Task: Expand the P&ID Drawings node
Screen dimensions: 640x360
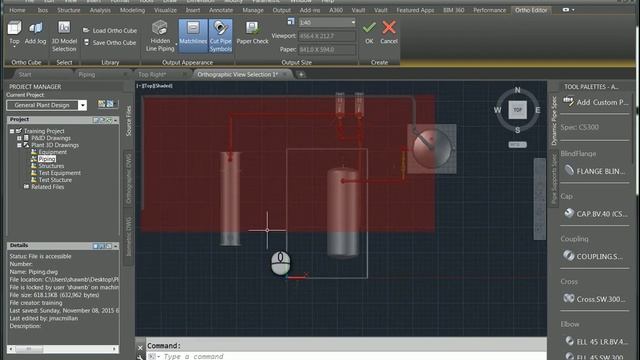Action: coord(19,138)
